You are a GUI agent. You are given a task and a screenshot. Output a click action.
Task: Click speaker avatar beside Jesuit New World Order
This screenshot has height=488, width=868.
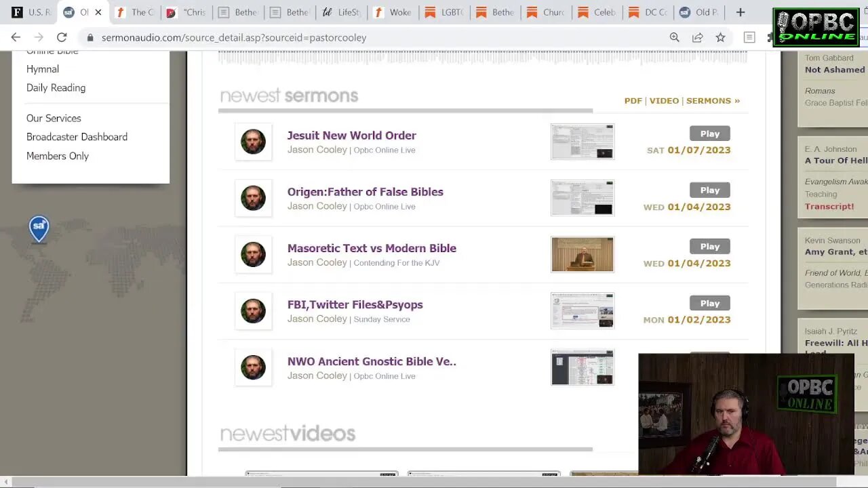pos(253,142)
